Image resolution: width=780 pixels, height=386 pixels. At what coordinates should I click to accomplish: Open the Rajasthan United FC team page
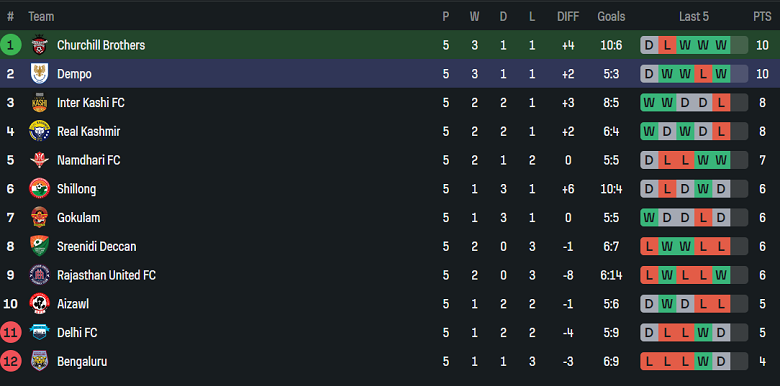click(106, 275)
